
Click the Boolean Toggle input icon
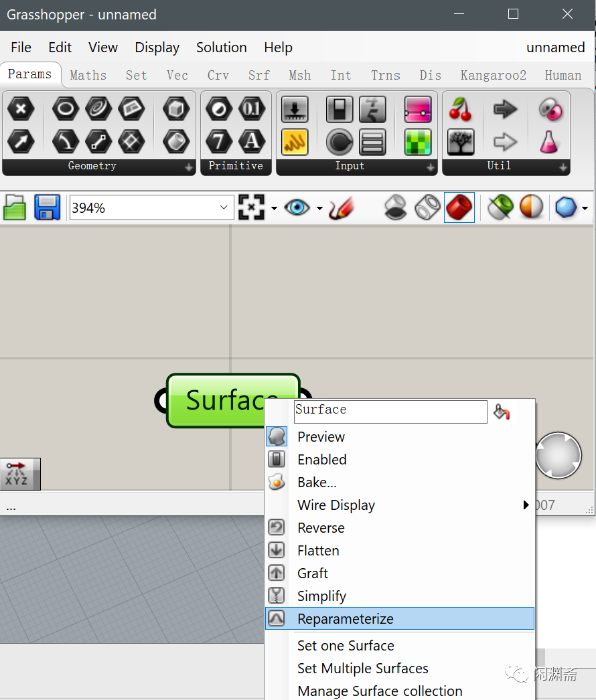click(x=340, y=109)
